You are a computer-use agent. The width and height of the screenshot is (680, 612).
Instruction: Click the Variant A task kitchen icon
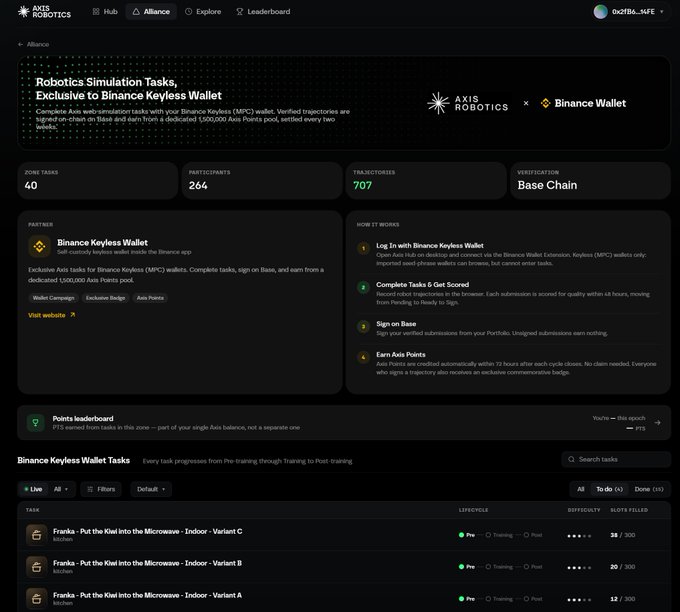(36, 599)
